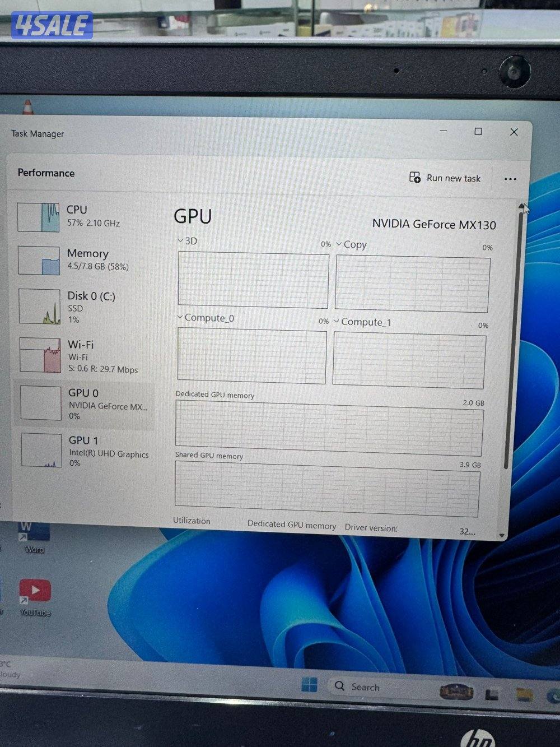
Task: Open the YouTube desktop shortcut
Action: coord(35,590)
